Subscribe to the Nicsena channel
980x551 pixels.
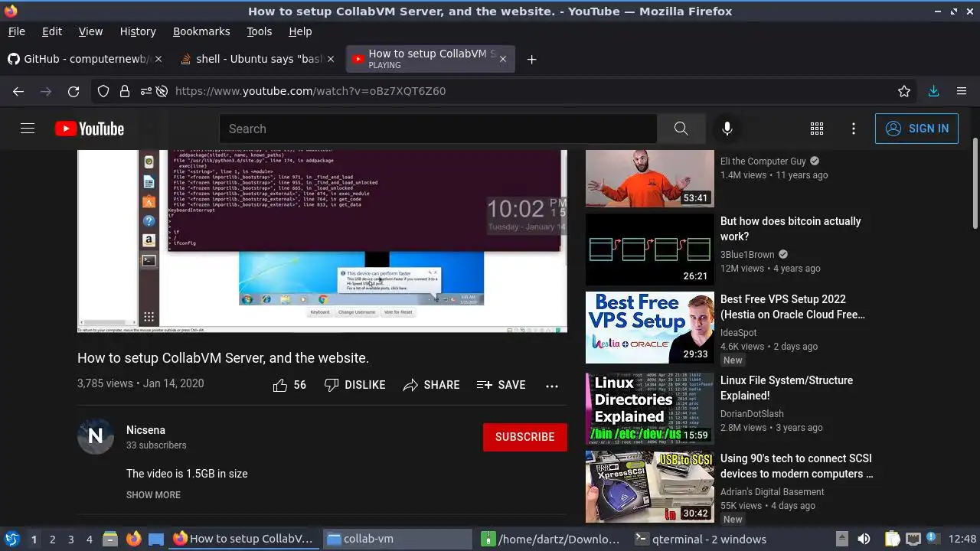pyautogui.click(x=525, y=437)
